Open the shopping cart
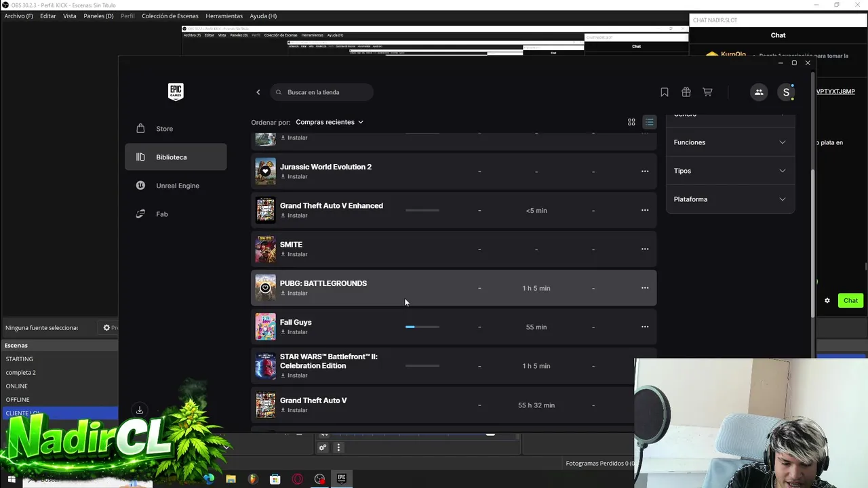Viewport: 868px width, 488px height. coord(707,92)
